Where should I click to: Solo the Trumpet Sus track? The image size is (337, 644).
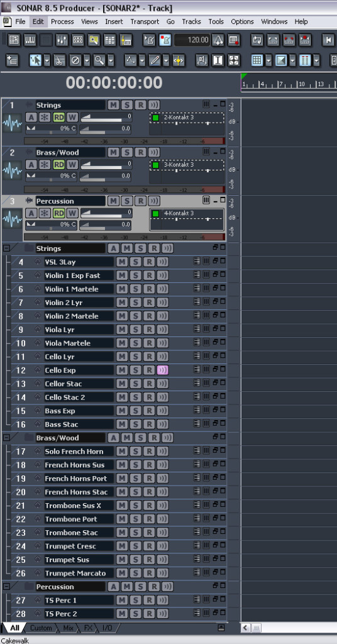coord(135,559)
